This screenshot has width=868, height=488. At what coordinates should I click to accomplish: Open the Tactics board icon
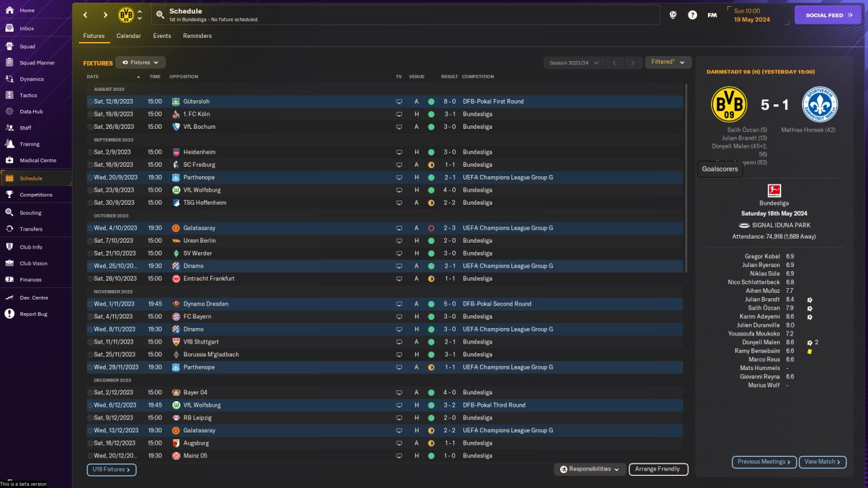pos(9,96)
